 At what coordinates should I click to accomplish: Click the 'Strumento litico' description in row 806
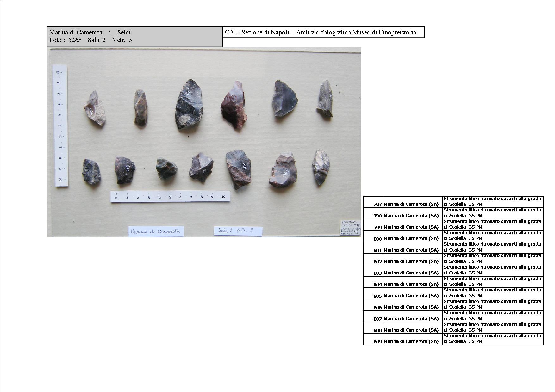(x=492, y=304)
